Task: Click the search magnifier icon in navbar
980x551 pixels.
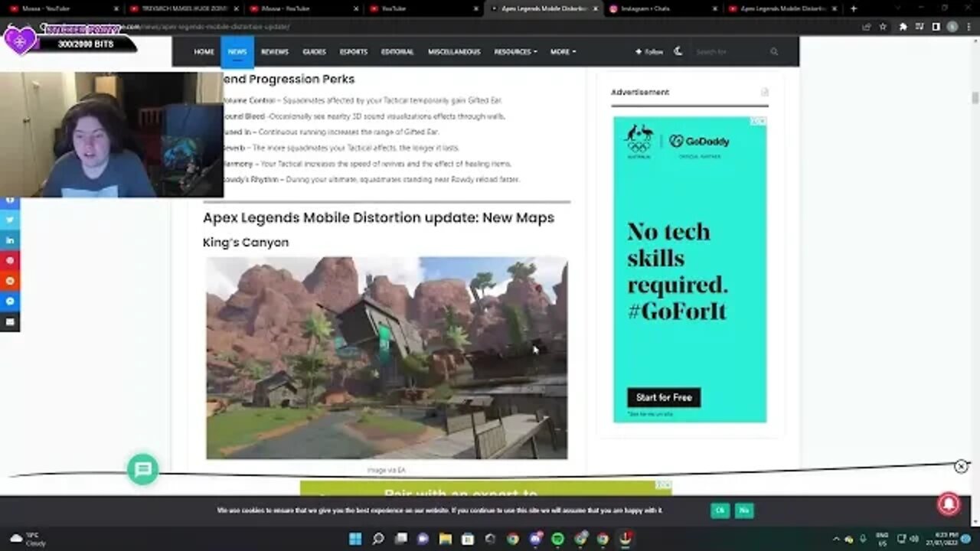Action: pos(774,52)
